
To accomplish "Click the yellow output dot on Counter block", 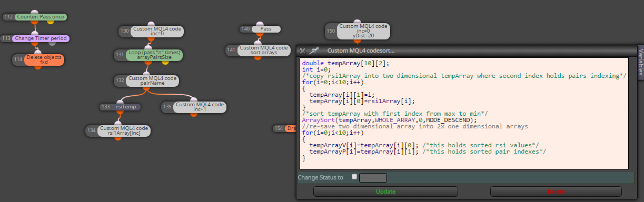I will click(51, 22).
